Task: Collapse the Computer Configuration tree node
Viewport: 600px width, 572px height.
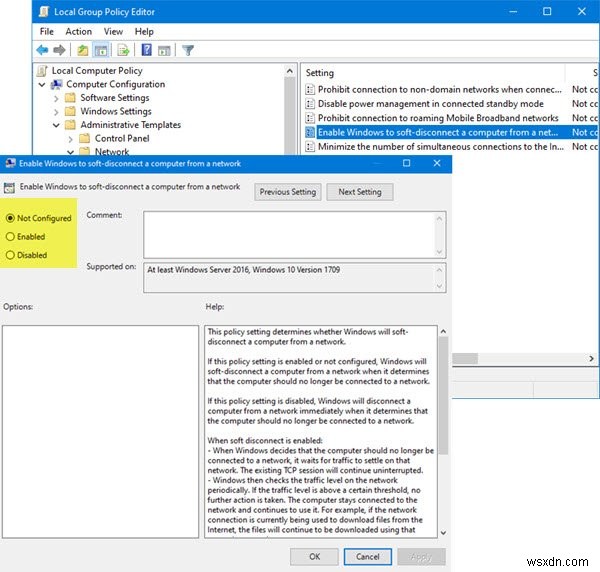Action: [x=42, y=84]
